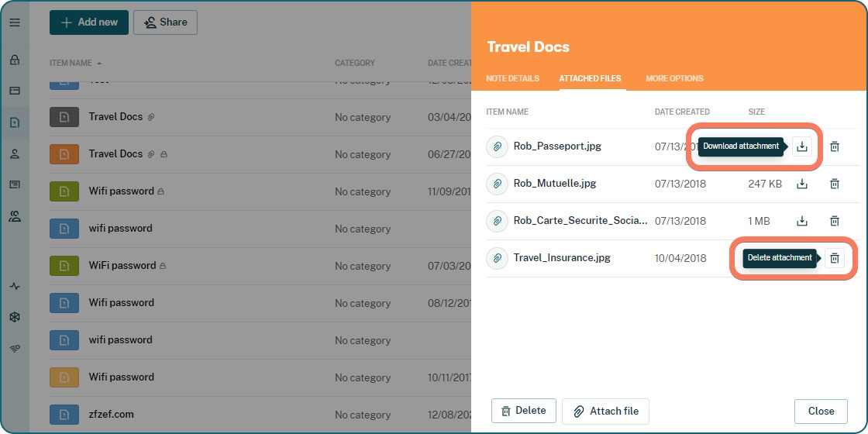
Task: Download the Rob_Passeport.jpg attachment
Action: (x=801, y=146)
